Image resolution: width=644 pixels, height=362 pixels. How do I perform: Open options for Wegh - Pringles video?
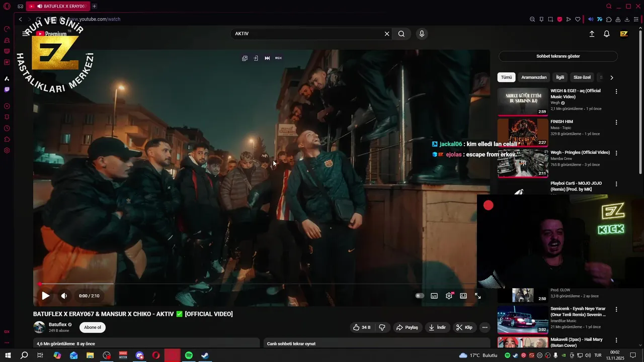pos(616,153)
